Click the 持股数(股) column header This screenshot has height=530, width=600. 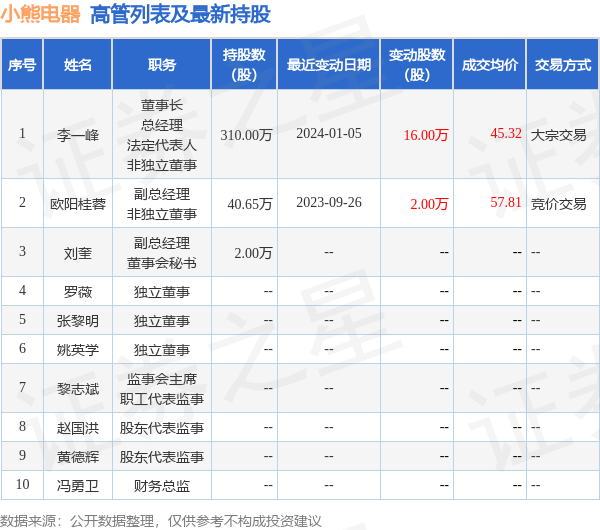(244, 65)
